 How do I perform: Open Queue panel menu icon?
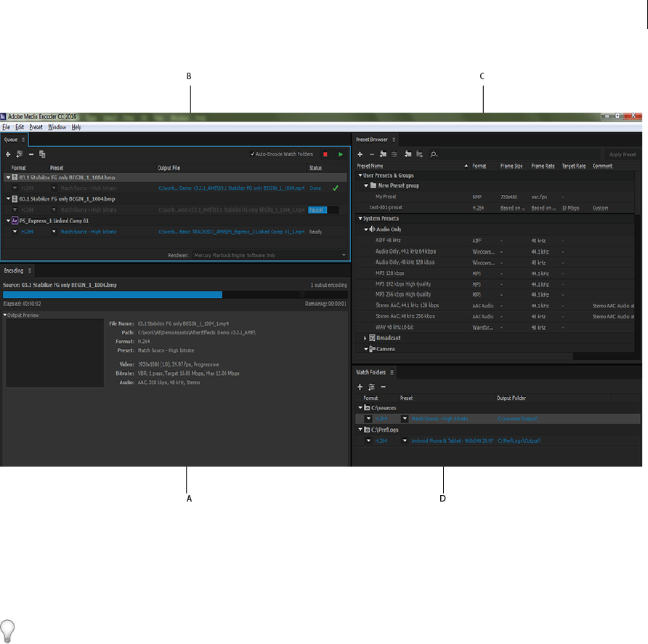click(x=23, y=140)
